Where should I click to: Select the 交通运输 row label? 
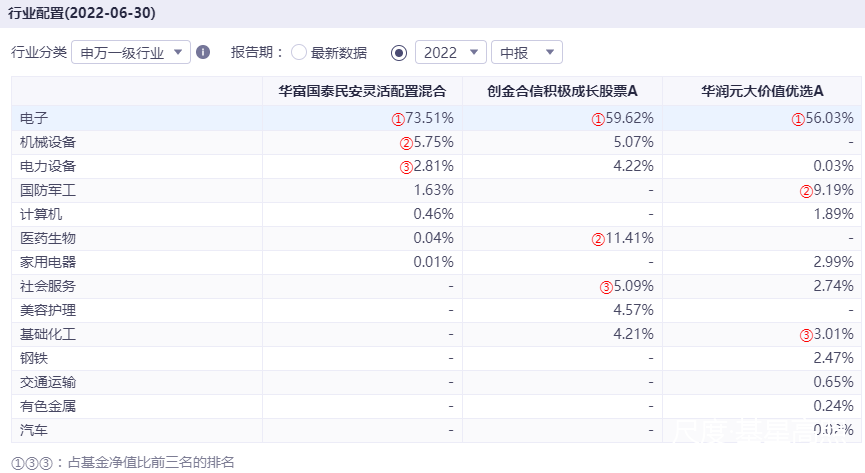point(48,382)
